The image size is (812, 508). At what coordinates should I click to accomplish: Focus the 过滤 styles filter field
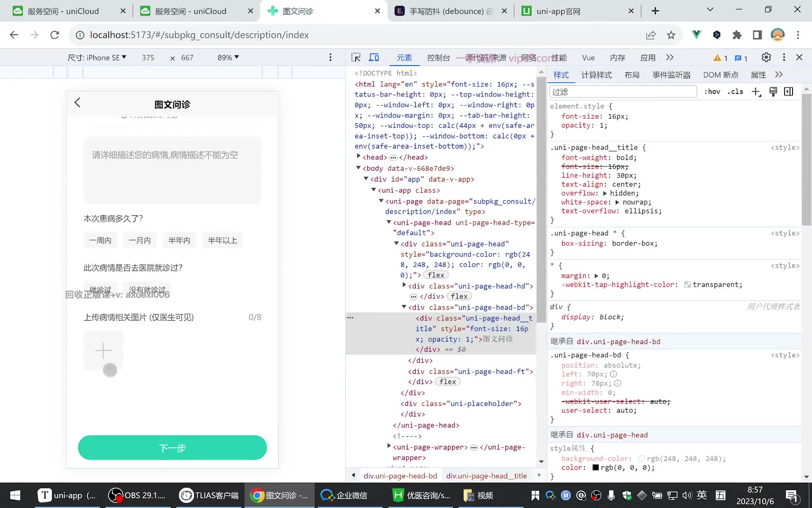(623, 92)
